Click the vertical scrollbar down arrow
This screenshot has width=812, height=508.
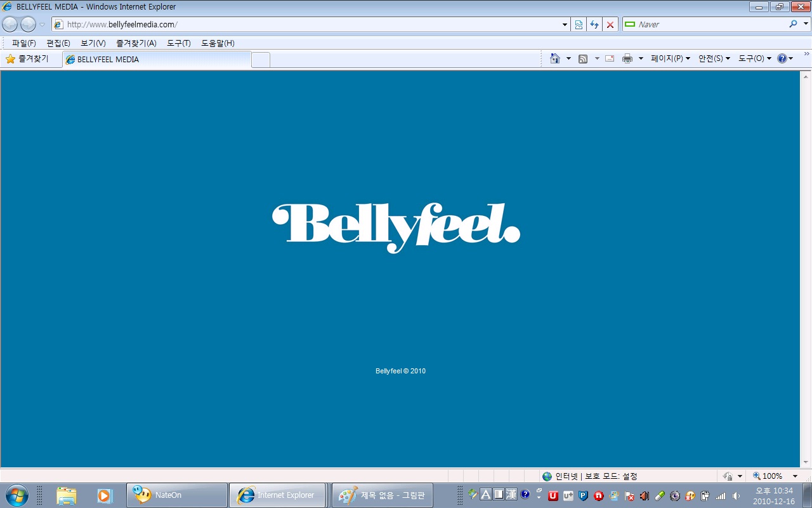(806, 462)
